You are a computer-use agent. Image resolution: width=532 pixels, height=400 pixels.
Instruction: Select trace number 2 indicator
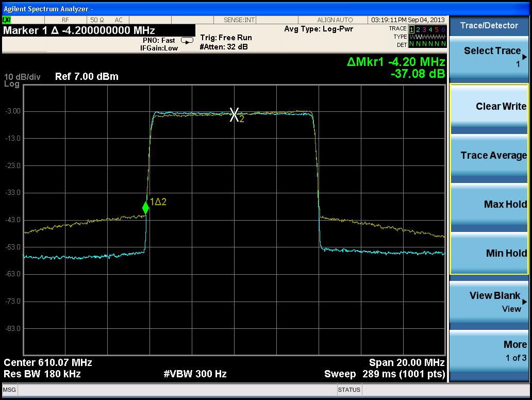point(418,29)
